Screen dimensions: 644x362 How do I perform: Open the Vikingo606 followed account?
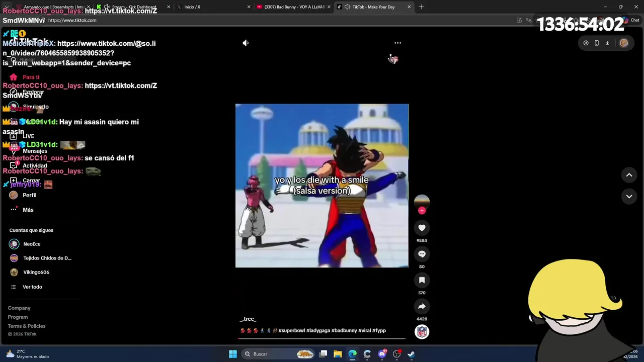point(30,272)
